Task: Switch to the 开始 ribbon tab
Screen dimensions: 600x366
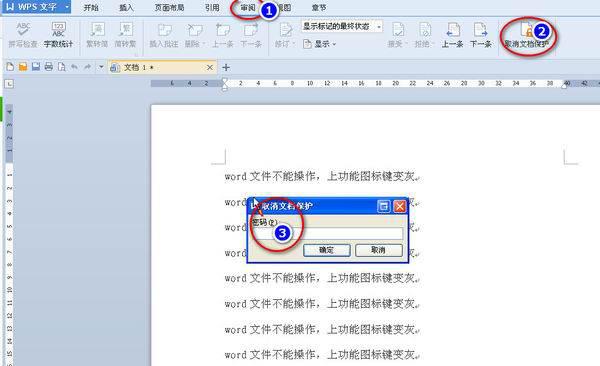Action: [91, 7]
